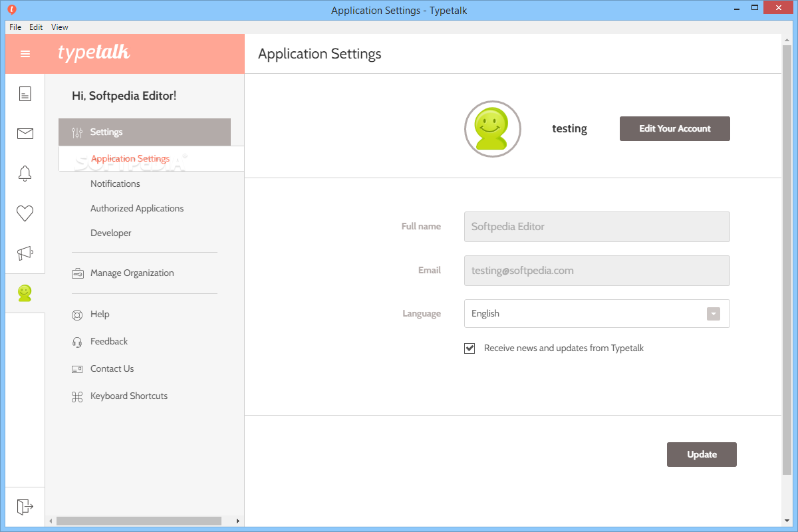Image resolution: width=798 pixels, height=532 pixels.
Task: Click the sidebar scrollbar left arrow
Action: pos(50,521)
